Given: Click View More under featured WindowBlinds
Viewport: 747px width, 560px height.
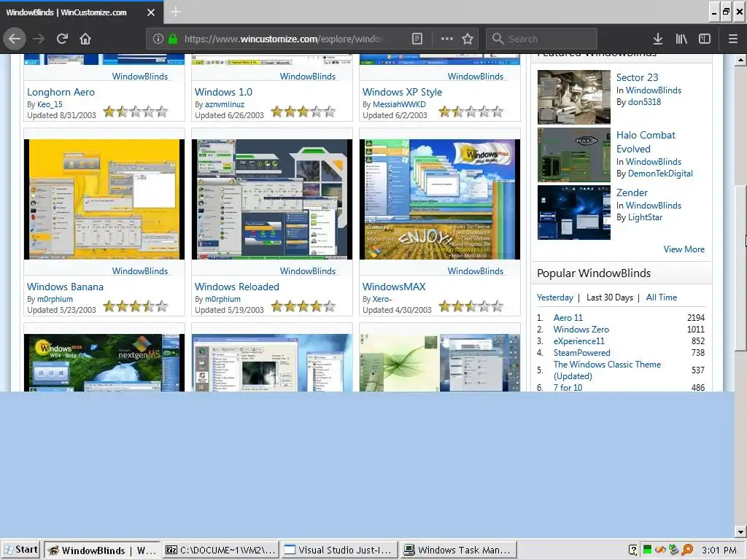Looking at the screenshot, I should [684, 249].
